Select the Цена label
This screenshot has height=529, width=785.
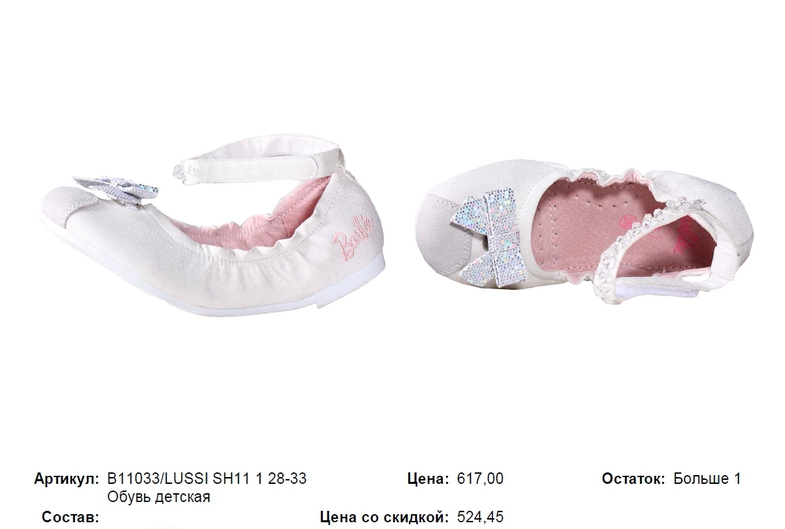click(428, 479)
